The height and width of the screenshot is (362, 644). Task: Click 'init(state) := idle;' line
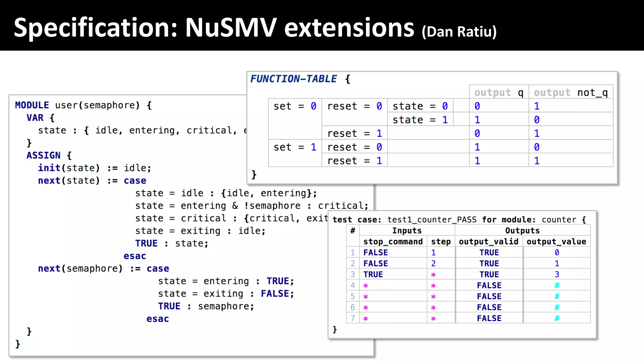tap(94, 168)
